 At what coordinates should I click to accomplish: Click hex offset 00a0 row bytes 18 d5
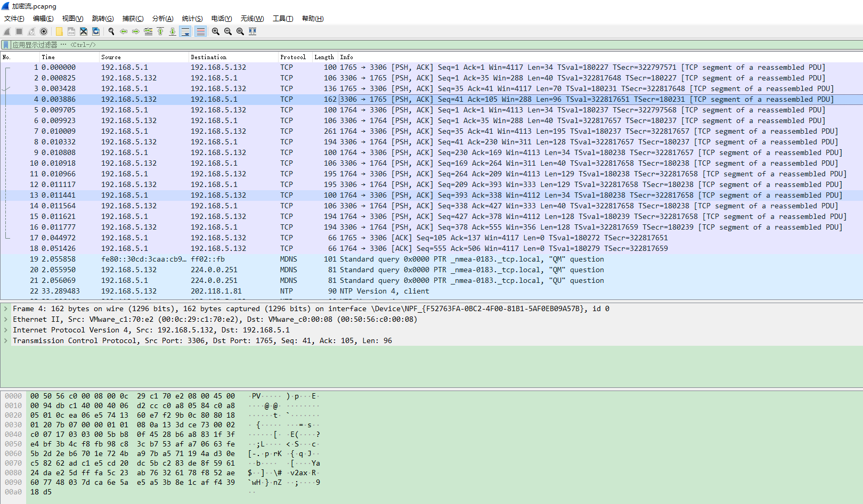tap(41, 492)
